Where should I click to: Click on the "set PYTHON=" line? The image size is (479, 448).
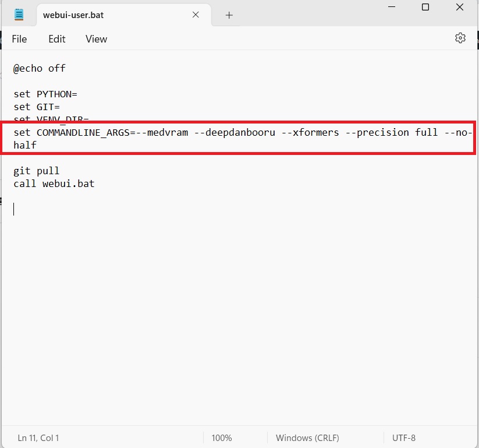(45, 94)
